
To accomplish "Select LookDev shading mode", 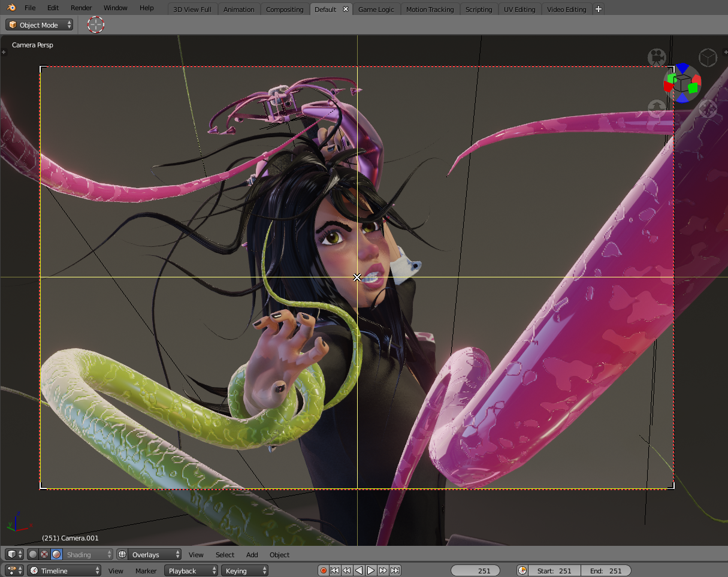I will tap(44, 555).
